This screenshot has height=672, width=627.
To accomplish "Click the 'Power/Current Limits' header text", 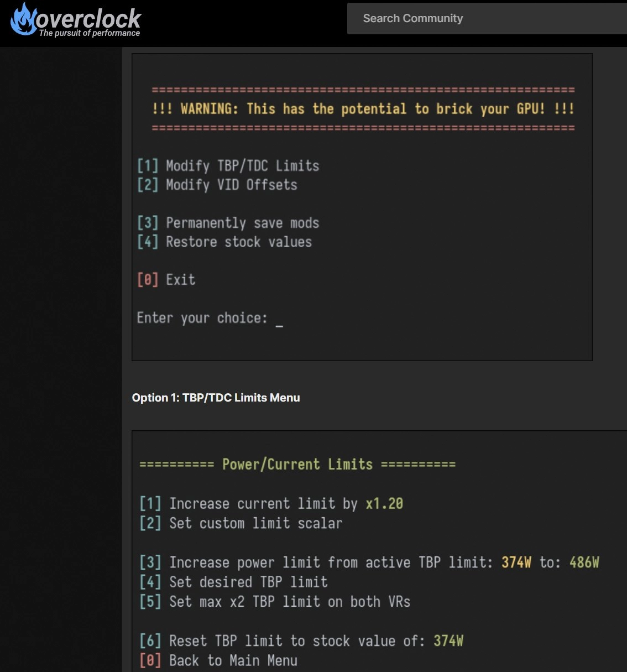I will click(x=297, y=464).
